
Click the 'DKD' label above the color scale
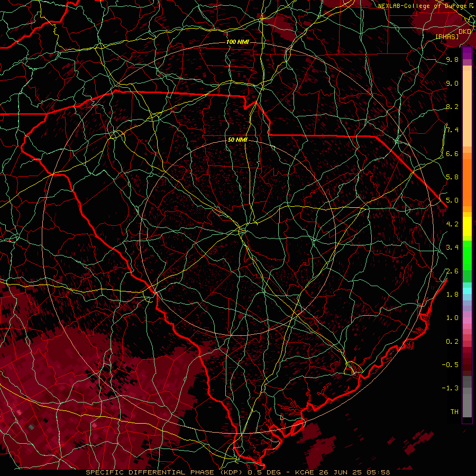point(465,32)
